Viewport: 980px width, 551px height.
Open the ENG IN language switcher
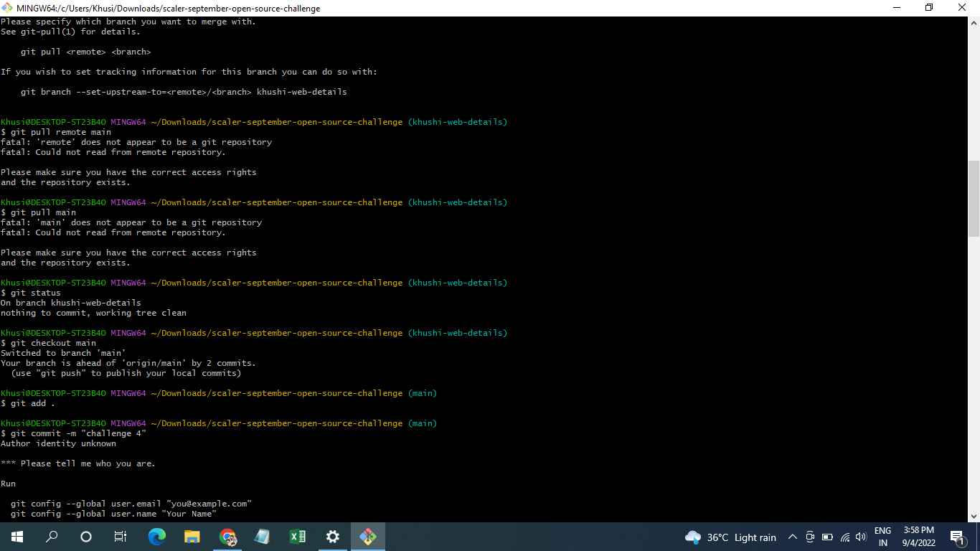click(882, 537)
